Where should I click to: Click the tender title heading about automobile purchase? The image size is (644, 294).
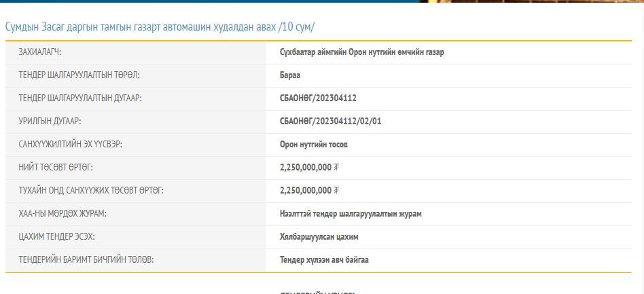click(x=160, y=27)
